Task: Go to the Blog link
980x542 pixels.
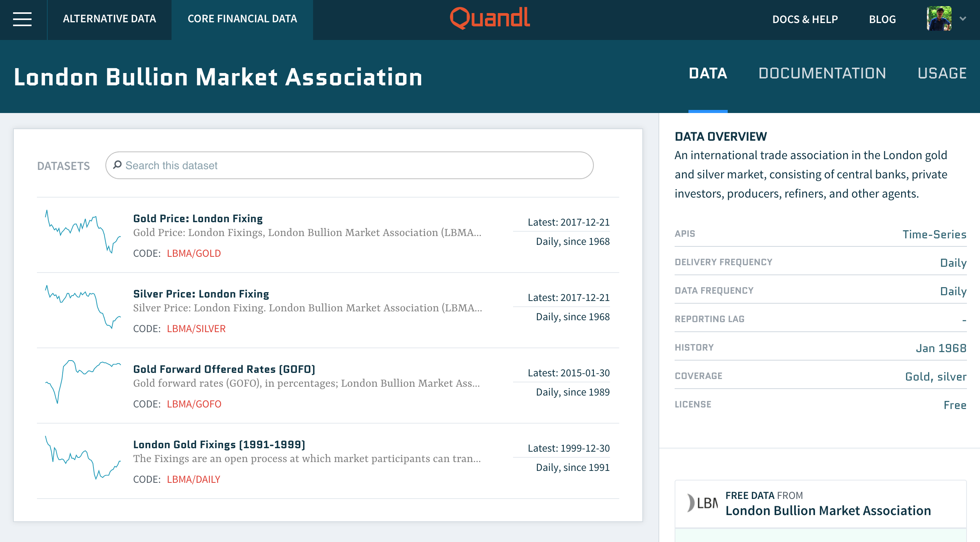Action: 882,19
